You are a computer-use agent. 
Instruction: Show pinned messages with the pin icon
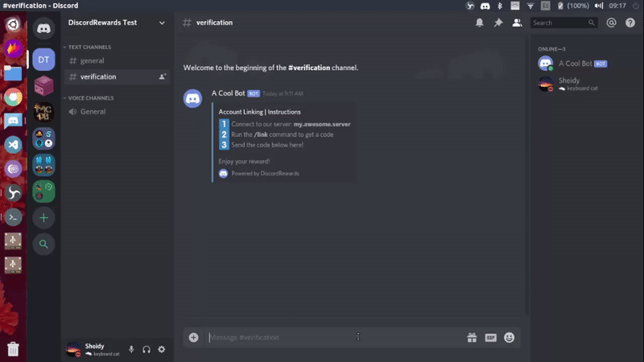498,23
